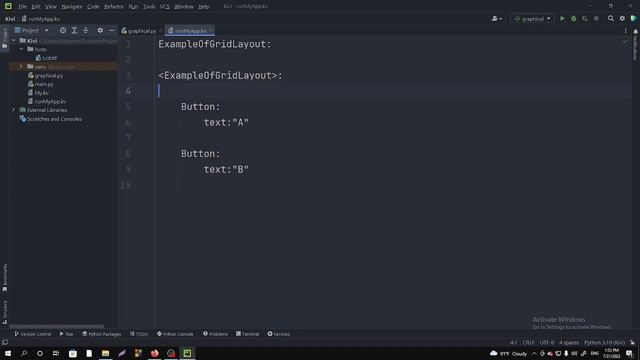Click the PyCharm icon in the taskbar
The image size is (640, 360).
coord(187,353)
